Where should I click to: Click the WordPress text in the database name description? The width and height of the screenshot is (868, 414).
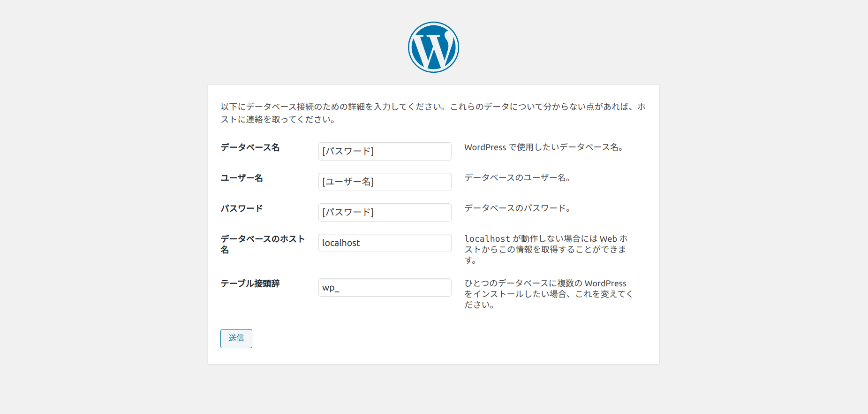click(485, 147)
